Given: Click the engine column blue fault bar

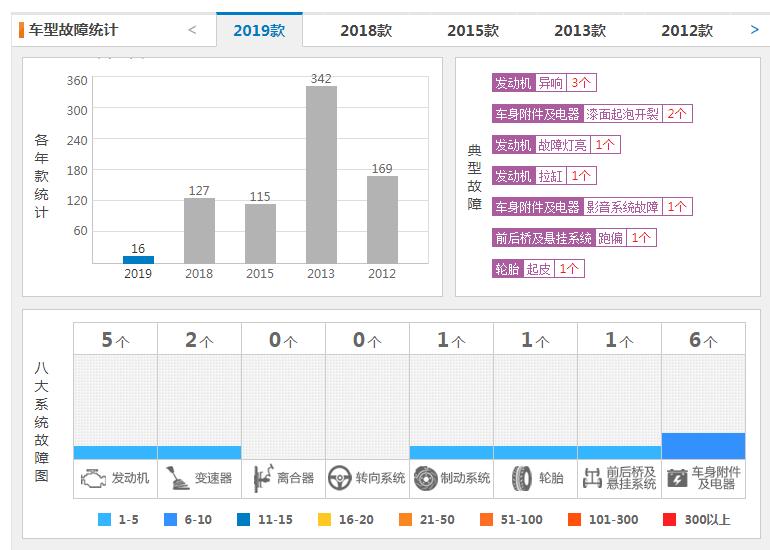Looking at the screenshot, I should 115,452.
